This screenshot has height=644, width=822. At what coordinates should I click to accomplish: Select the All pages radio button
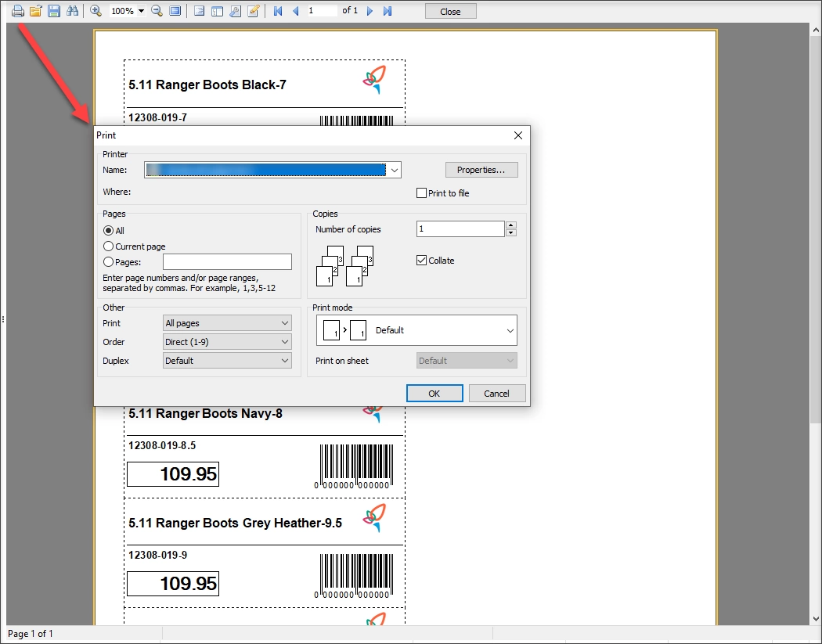(109, 231)
